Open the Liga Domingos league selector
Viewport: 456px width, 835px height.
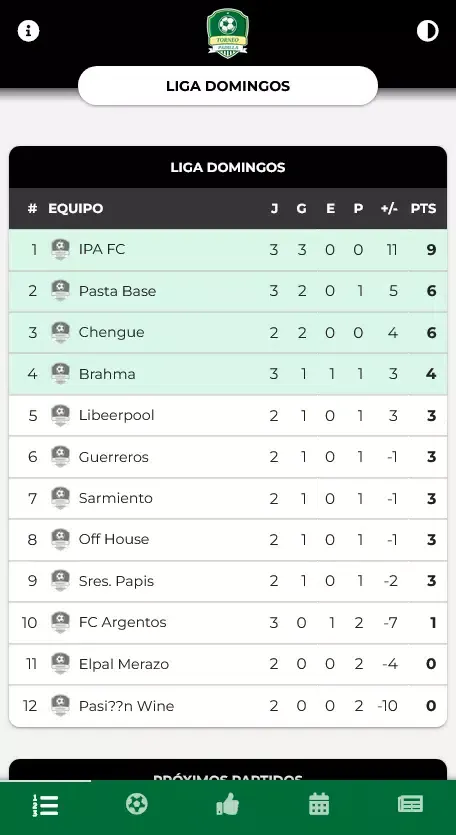tap(228, 86)
